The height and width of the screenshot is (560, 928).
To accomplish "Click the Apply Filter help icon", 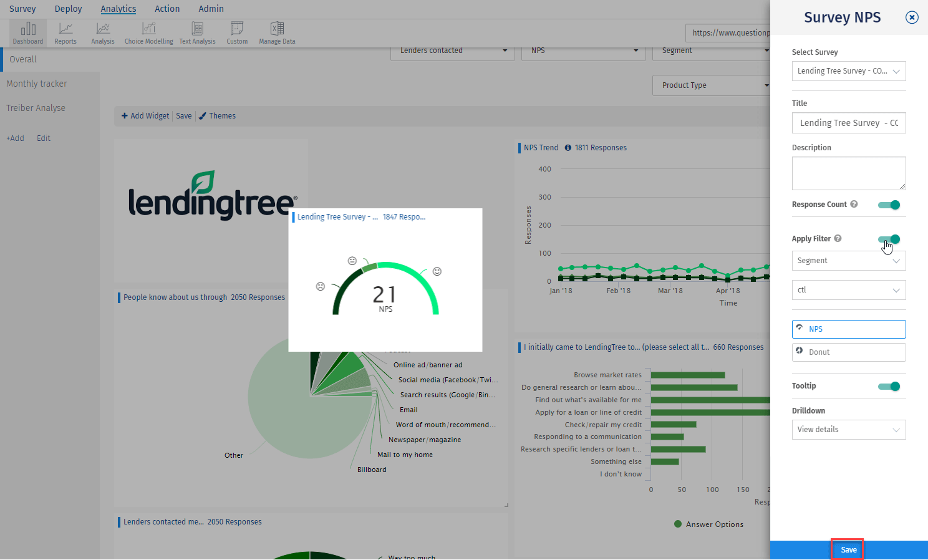I will 838,238.
